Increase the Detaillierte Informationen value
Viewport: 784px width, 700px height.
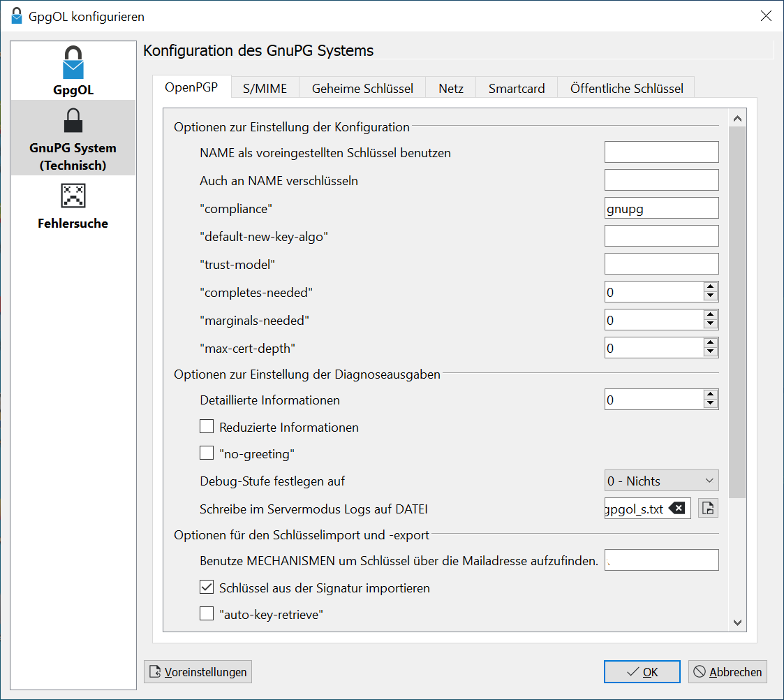(x=711, y=395)
